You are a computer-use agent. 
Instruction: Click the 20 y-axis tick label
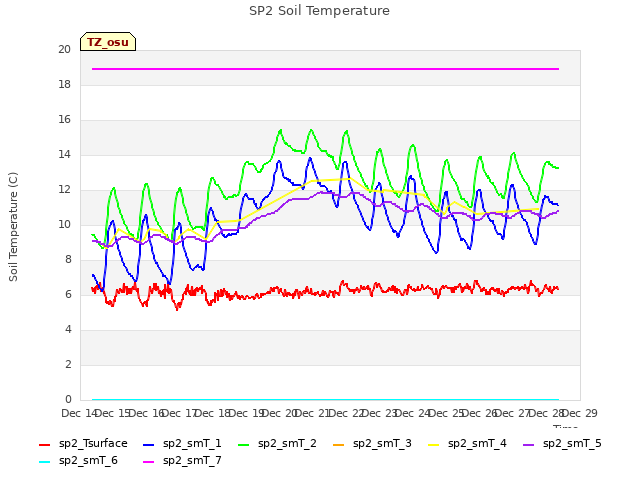pos(64,50)
